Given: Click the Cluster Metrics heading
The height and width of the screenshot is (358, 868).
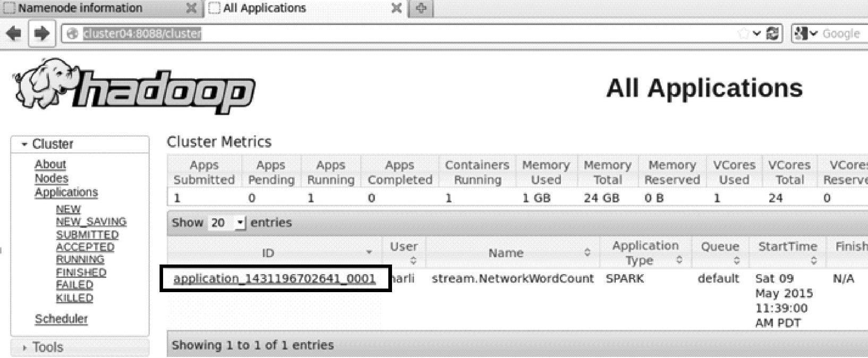Looking at the screenshot, I should [219, 142].
